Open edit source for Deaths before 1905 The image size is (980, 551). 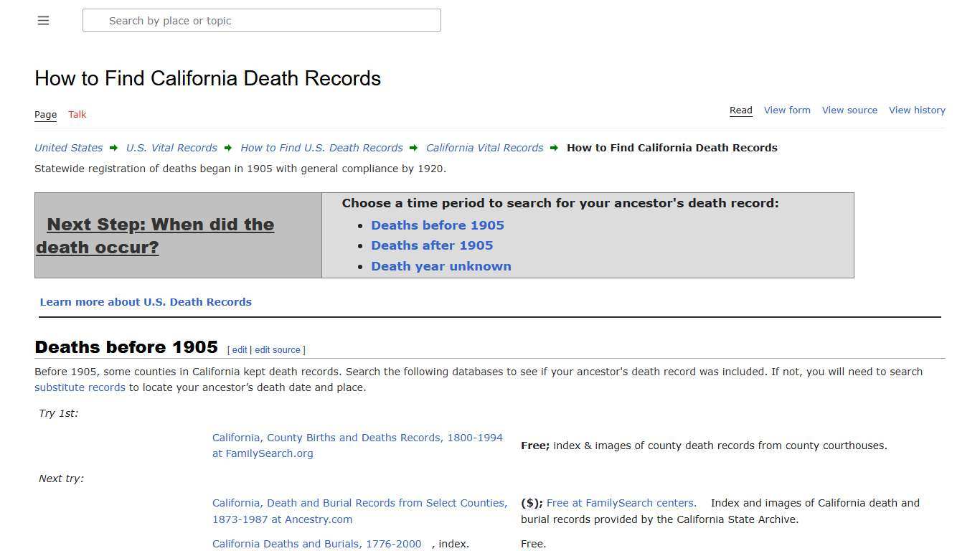(277, 349)
